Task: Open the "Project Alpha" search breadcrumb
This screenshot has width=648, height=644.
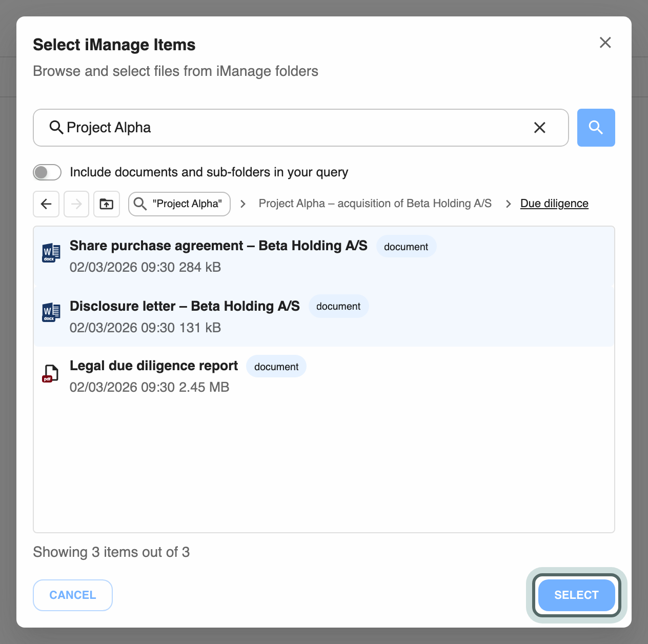Action: pyautogui.click(x=179, y=204)
